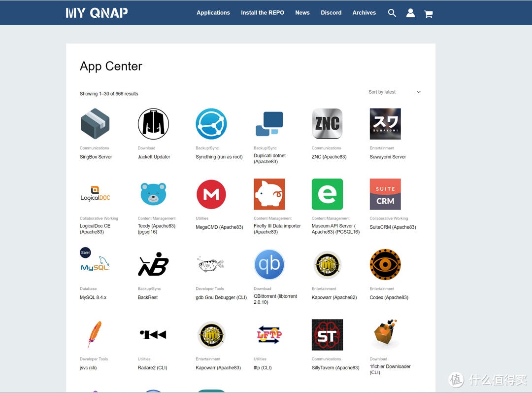Screen dimensions: 532x393
Task: Open the gdb fish icon
Action: click(x=211, y=264)
